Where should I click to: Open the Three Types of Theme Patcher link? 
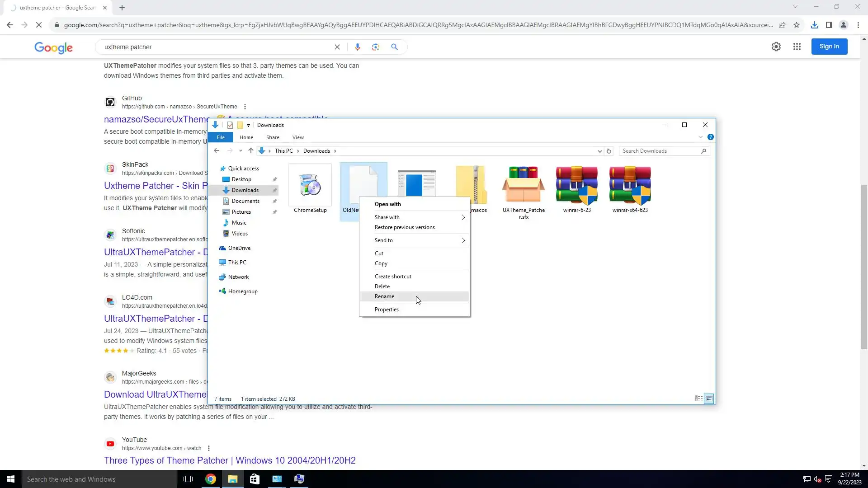230,460
